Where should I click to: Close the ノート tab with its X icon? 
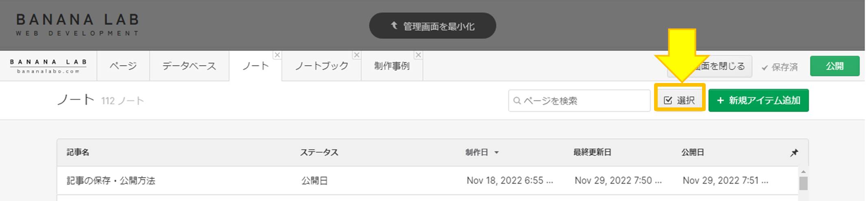click(x=277, y=55)
